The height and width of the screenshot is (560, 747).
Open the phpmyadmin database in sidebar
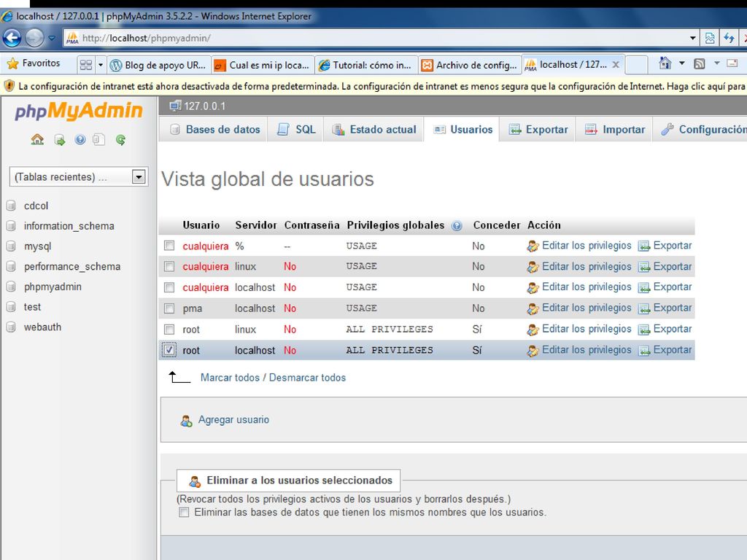click(x=53, y=287)
